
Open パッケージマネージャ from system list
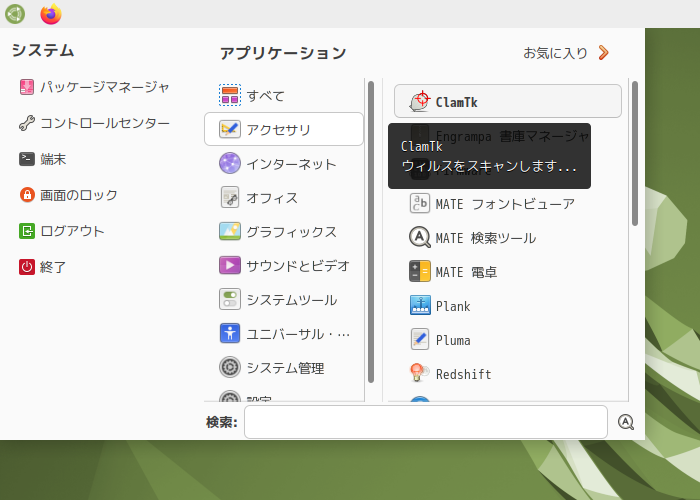pyautogui.click(x=104, y=87)
